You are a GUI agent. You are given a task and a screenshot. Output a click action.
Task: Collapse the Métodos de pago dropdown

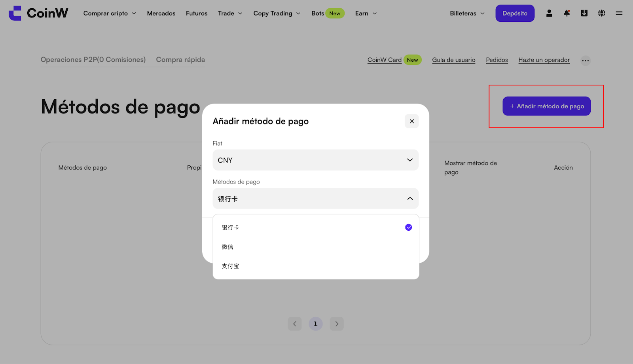coord(316,199)
